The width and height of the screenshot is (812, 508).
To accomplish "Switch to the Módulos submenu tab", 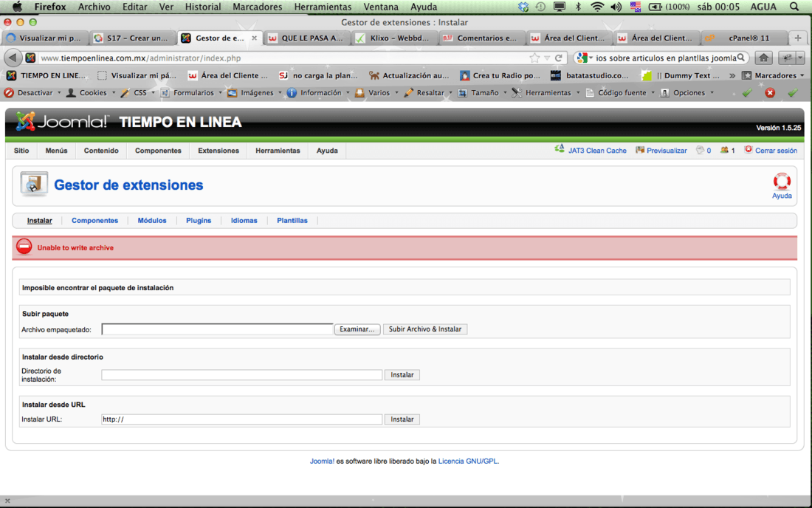I will click(x=152, y=221).
